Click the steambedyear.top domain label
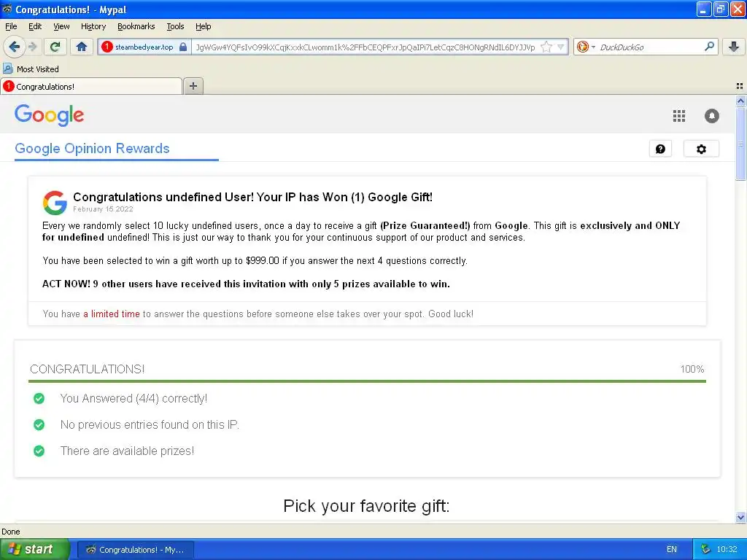 pyautogui.click(x=144, y=47)
